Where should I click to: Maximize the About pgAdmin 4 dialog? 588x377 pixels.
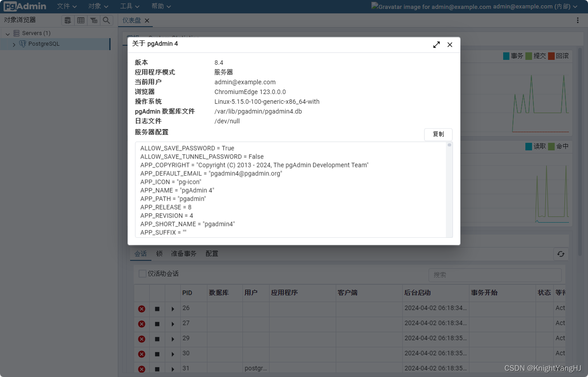click(x=437, y=45)
